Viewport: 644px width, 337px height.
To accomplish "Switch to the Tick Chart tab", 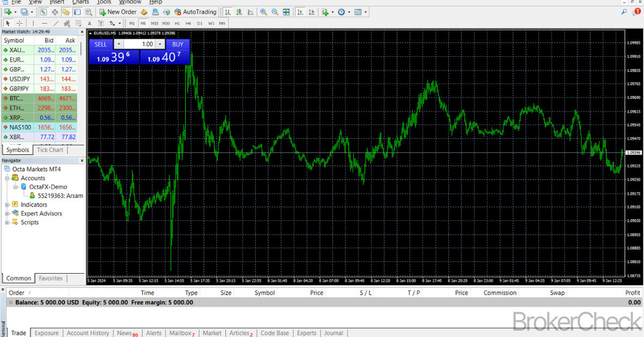I will point(50,150).
